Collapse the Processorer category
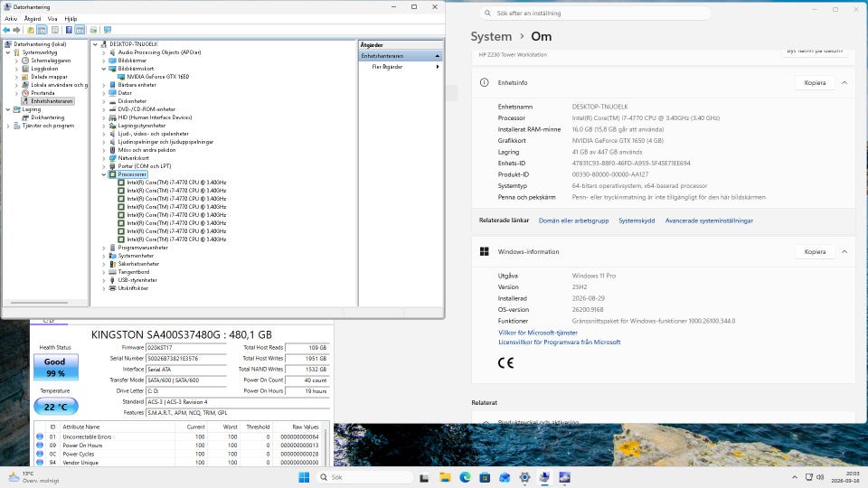The height and width of the screenshot is (488, 868). pos(103,174)
